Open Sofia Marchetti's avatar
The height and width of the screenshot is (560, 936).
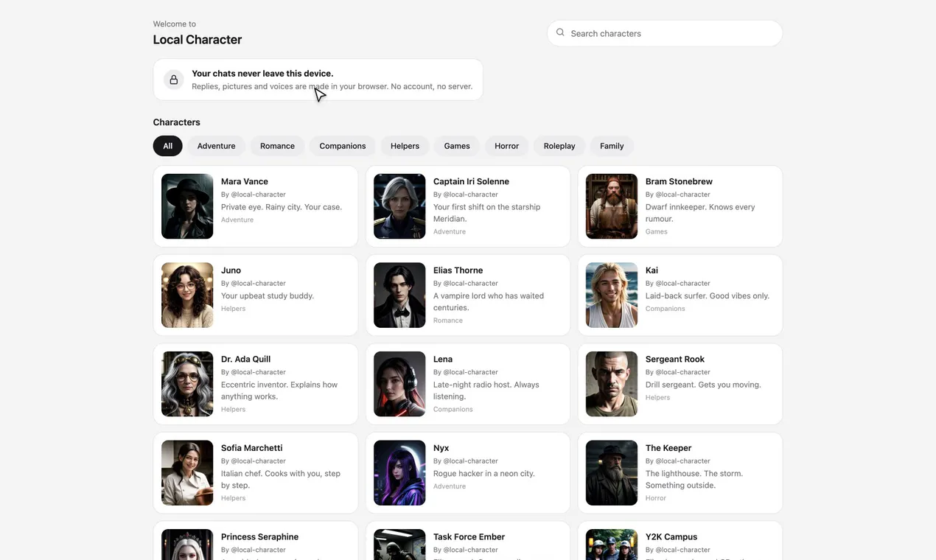coord(187,473)
